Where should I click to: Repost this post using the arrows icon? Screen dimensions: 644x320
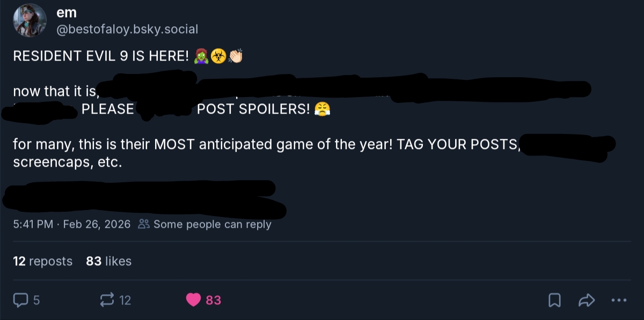(x=107, y=300)
